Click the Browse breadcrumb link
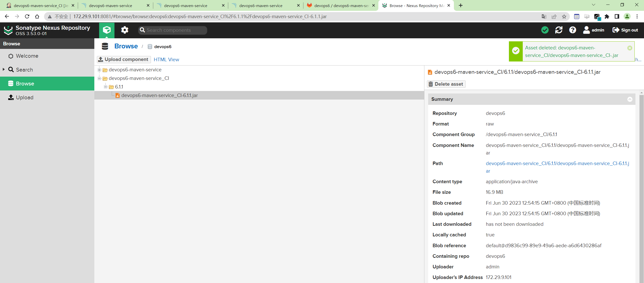644x283 pixels. pyautogui.click(x=126, y=46)
